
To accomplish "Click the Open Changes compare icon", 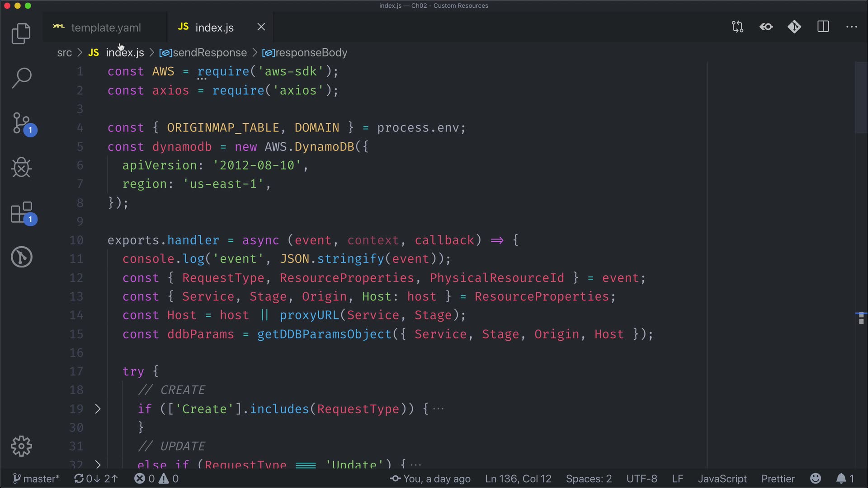I will coord(737,27).
